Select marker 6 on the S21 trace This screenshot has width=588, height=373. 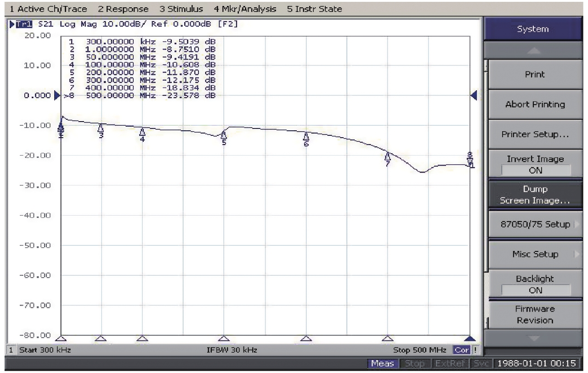coord(306,136)
